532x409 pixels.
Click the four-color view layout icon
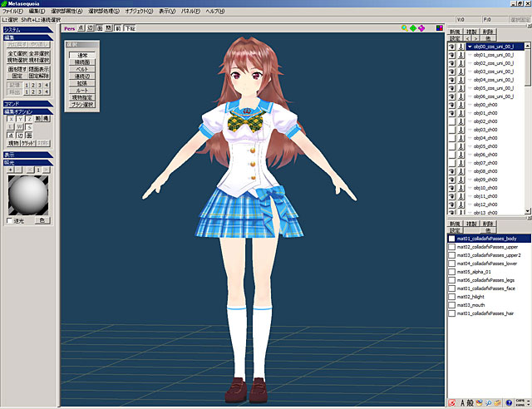[x=440, y=28]
